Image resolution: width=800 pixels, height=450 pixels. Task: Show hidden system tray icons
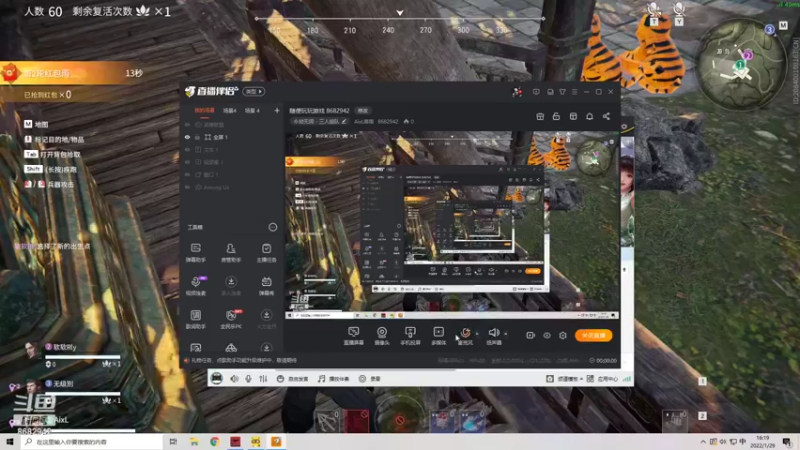(703, 441)
